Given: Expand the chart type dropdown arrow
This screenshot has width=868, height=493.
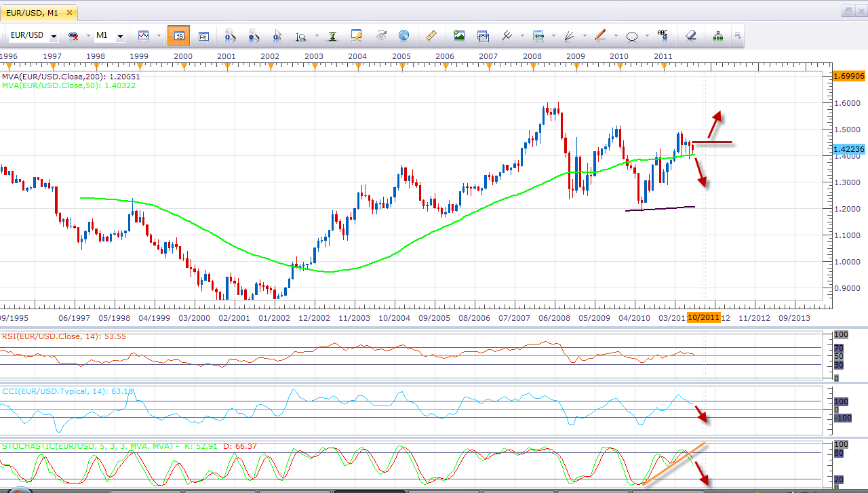Looking at the screenshot, I should [x=158, y=36].
